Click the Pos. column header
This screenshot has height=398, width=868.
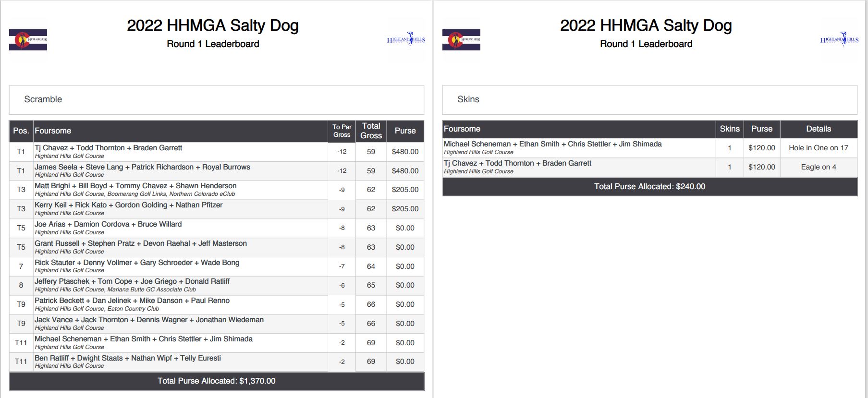[21, 131]
